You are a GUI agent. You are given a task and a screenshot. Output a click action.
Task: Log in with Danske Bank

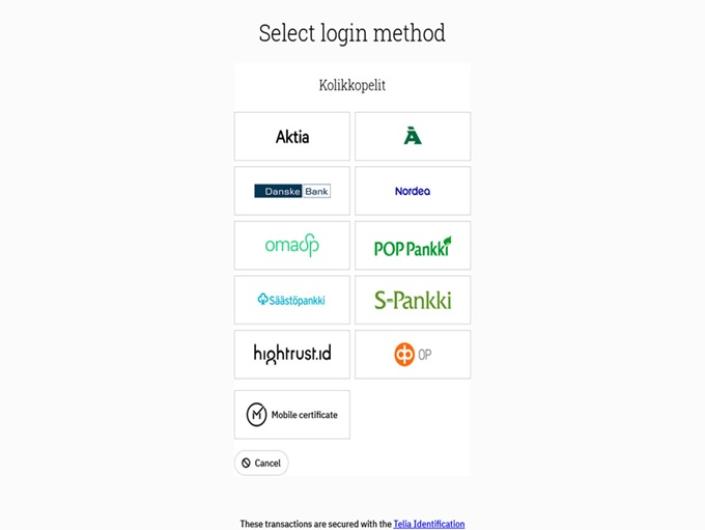click(292, 191)
